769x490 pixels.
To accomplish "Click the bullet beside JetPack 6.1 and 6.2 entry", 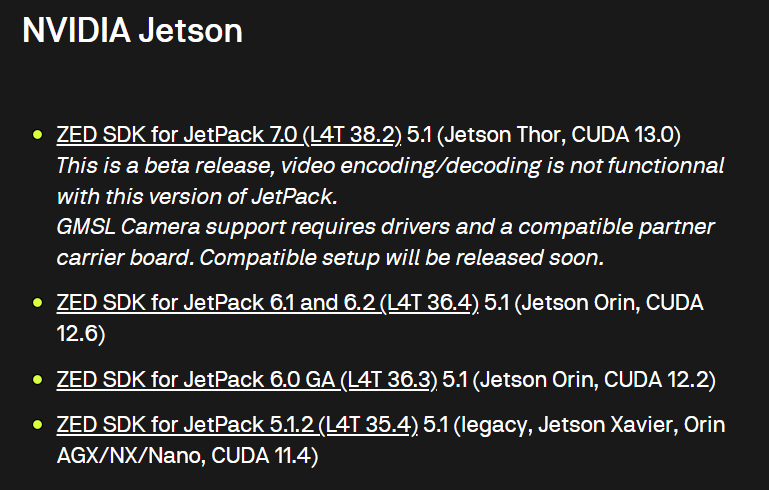I will pyautogui.click(x=38, y=303).
